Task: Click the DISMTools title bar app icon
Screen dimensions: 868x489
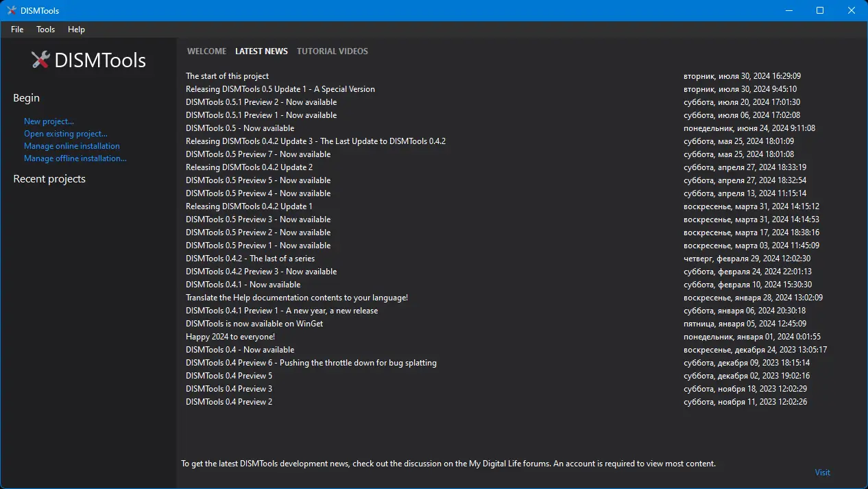Action: [11, 10]
